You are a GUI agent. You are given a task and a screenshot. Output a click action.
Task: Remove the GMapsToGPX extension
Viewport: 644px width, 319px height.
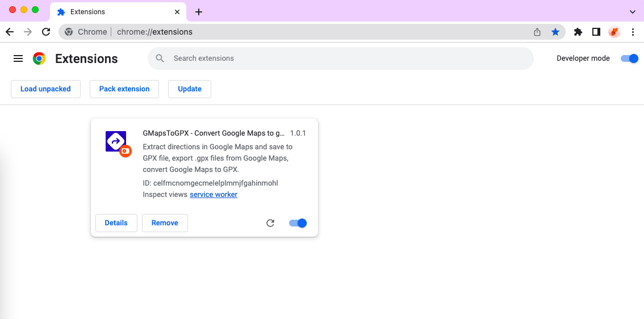click(165, 223)
